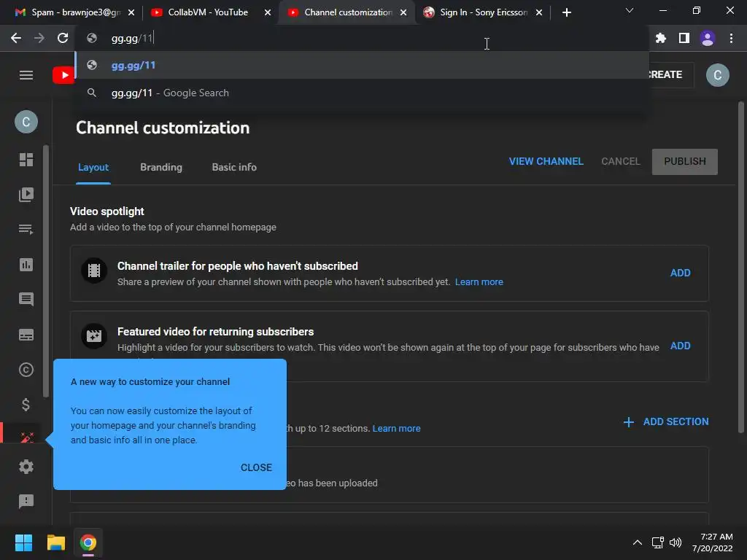The height and width of the screenshot is (560, 747).
Task: Show hidden system tray icons
Action: [638, 542]
